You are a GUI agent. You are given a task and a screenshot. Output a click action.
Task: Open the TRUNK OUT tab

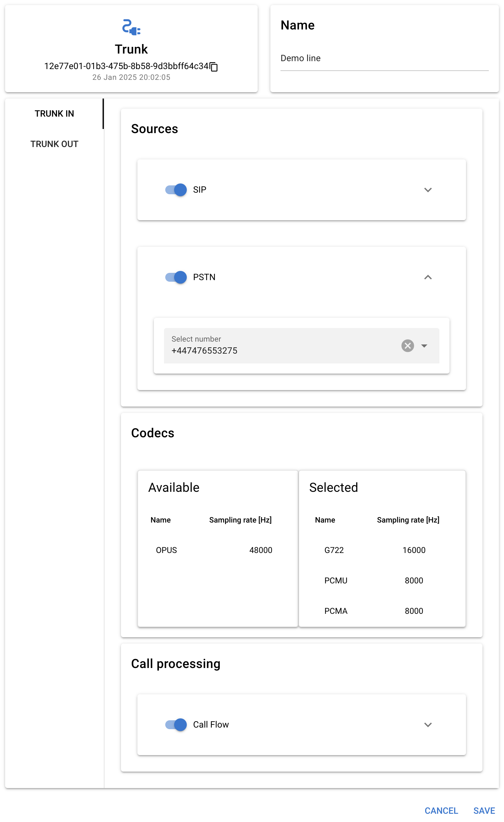[54, 144]
